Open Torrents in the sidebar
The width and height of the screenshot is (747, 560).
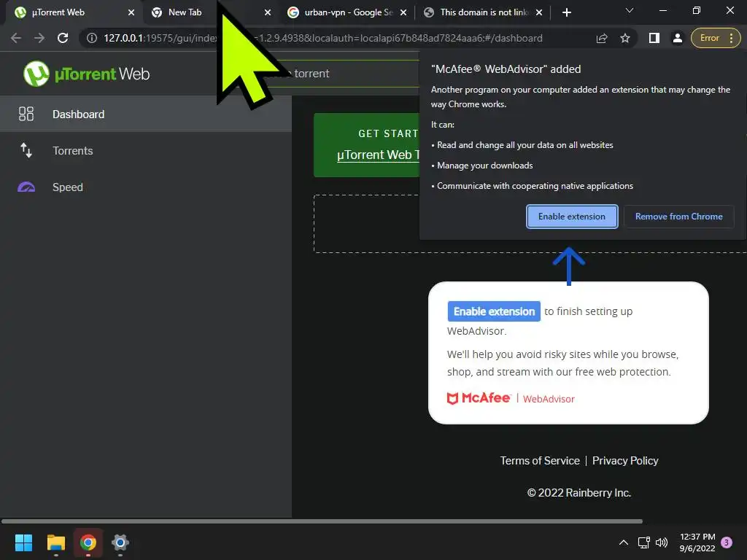pyautogui.click(x=146, y=150)
